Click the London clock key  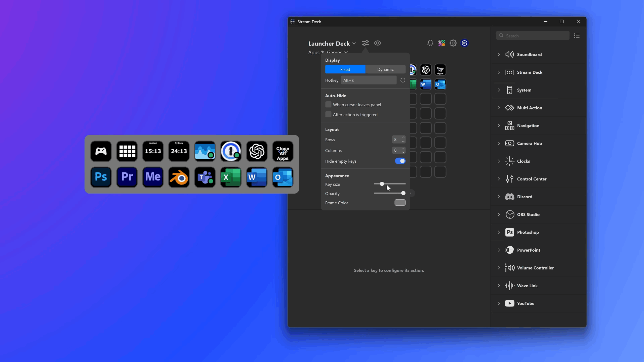[x=153, y=151]
